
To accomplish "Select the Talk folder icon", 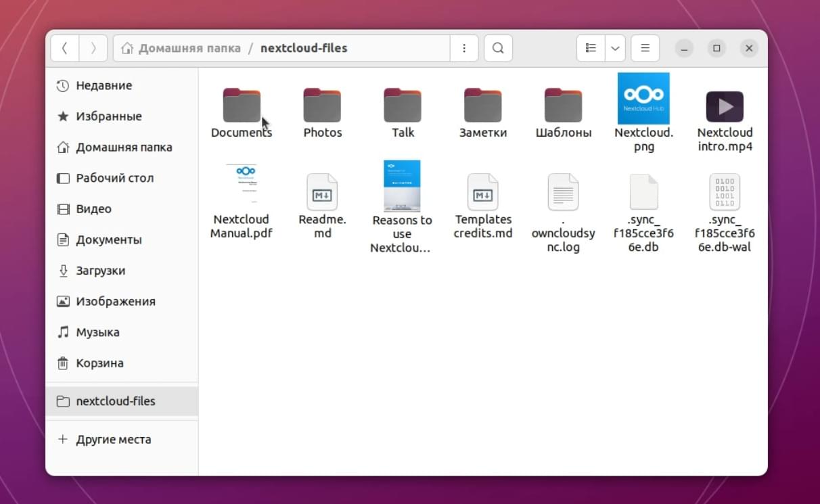I will (x=403, y=106).
